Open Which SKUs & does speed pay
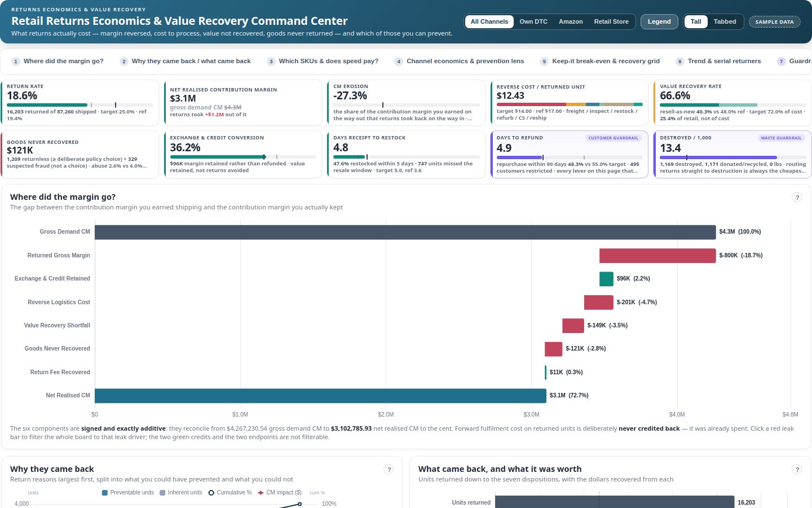 323,61
